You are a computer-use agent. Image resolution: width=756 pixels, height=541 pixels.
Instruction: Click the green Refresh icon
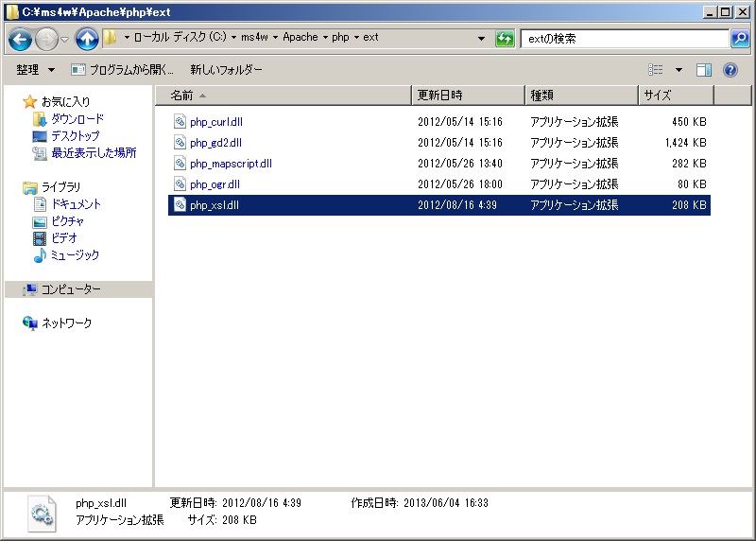(x=506, y=39)
